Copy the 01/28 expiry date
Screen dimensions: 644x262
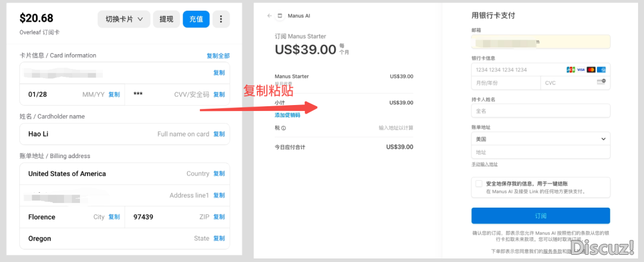[x=114, y=95]
